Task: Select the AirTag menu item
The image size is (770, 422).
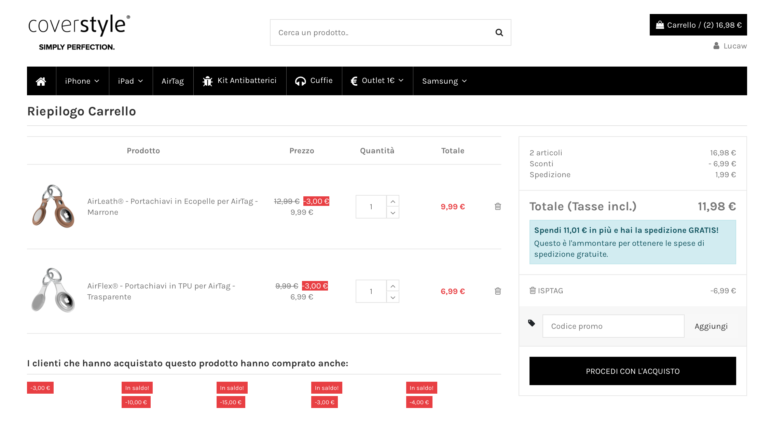Action: (x=173, y=81)
